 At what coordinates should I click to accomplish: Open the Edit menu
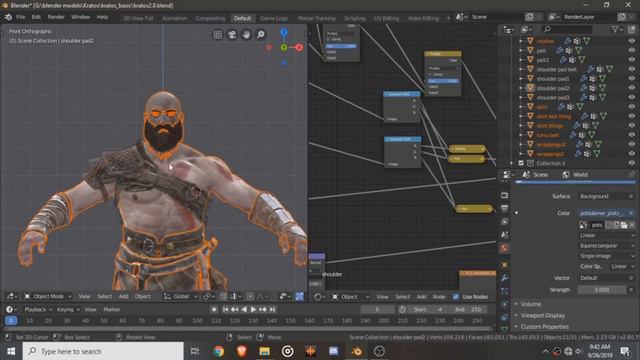(36, 17)
